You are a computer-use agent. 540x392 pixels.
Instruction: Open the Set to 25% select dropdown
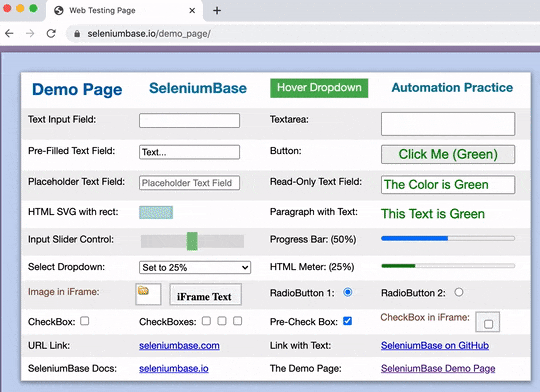195,268
